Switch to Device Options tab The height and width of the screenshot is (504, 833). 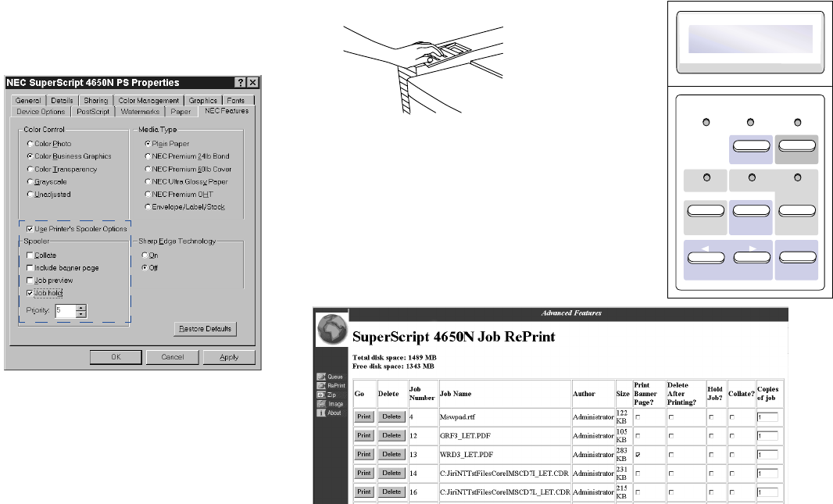pos(41,112)
